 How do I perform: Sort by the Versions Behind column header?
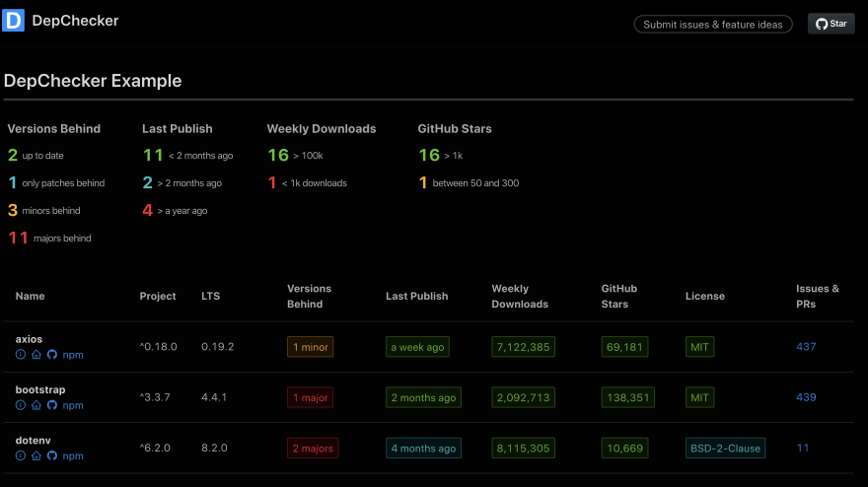(x=309, y=296)
